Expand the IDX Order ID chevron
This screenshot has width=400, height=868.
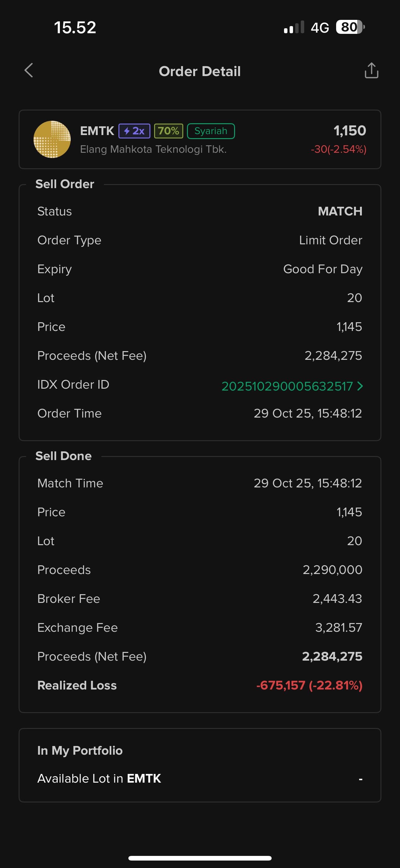coord(360,386)
